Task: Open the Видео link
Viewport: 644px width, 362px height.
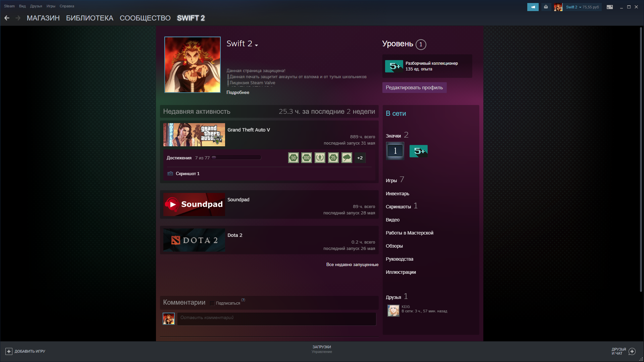Action: tap(392, 220)
